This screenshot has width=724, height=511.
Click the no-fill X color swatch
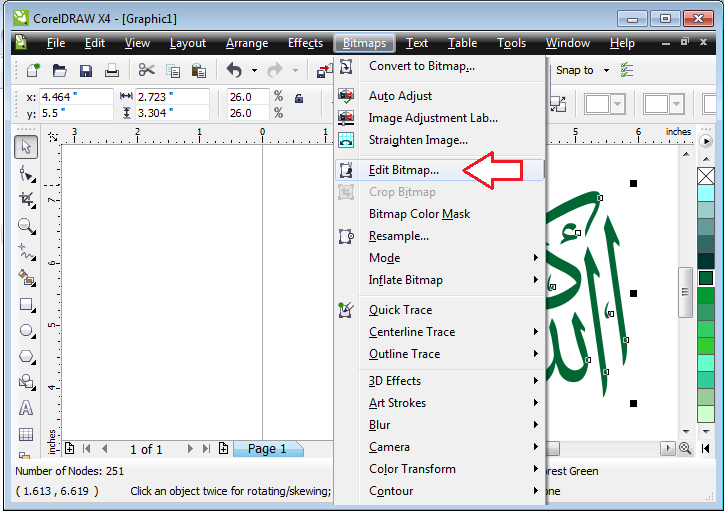(706, 176)
